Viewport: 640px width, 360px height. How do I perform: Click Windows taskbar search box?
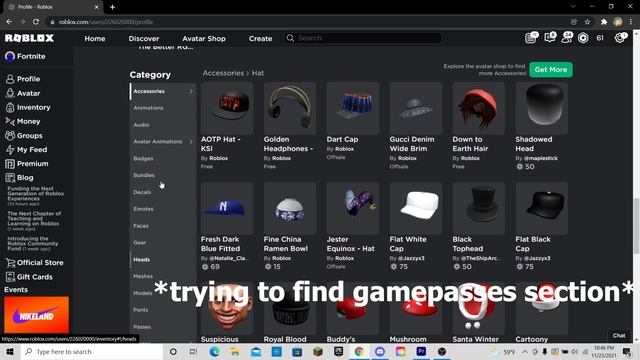(x=92, y=351)
